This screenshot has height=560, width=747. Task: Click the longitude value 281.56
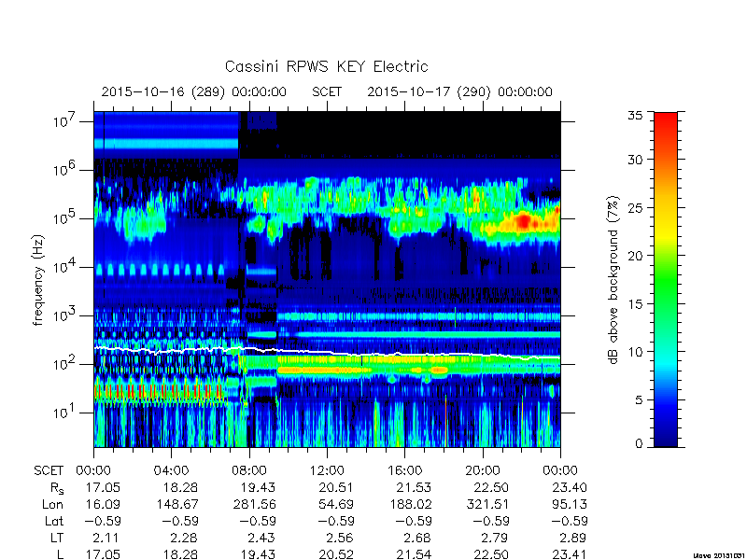[x=255, y=504]
